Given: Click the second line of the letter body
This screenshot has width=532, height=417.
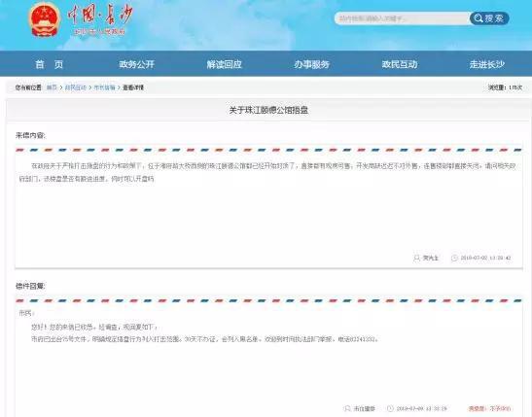Looking at the screenshot, I should [87, 179].
